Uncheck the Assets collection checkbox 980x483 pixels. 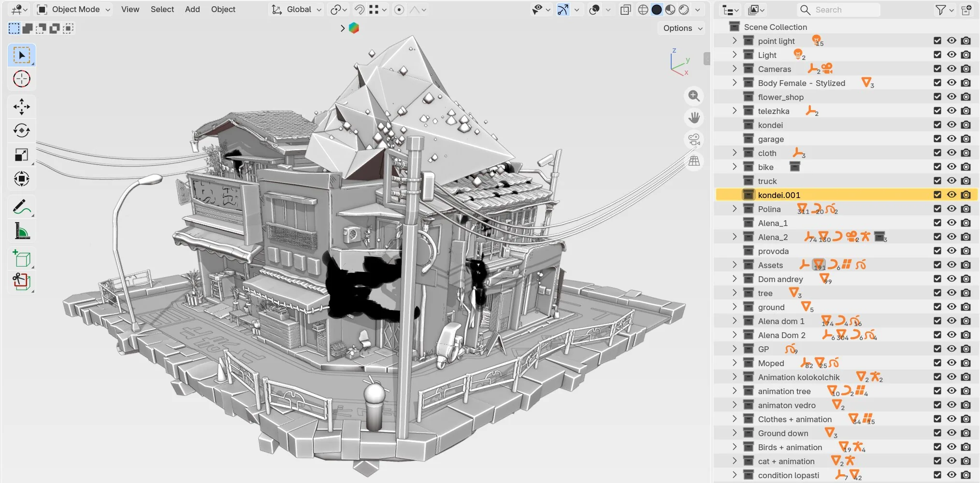pos(937,265)
